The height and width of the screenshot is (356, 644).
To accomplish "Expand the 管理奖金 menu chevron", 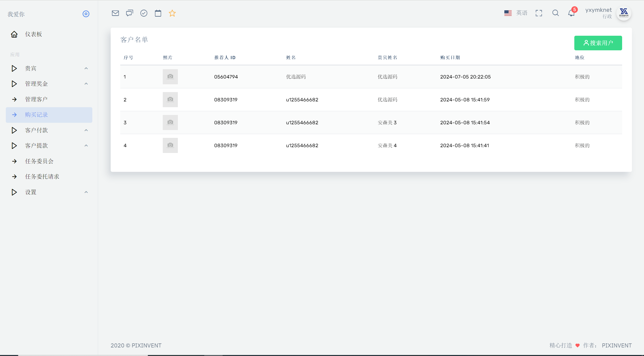I will (86, 84).
